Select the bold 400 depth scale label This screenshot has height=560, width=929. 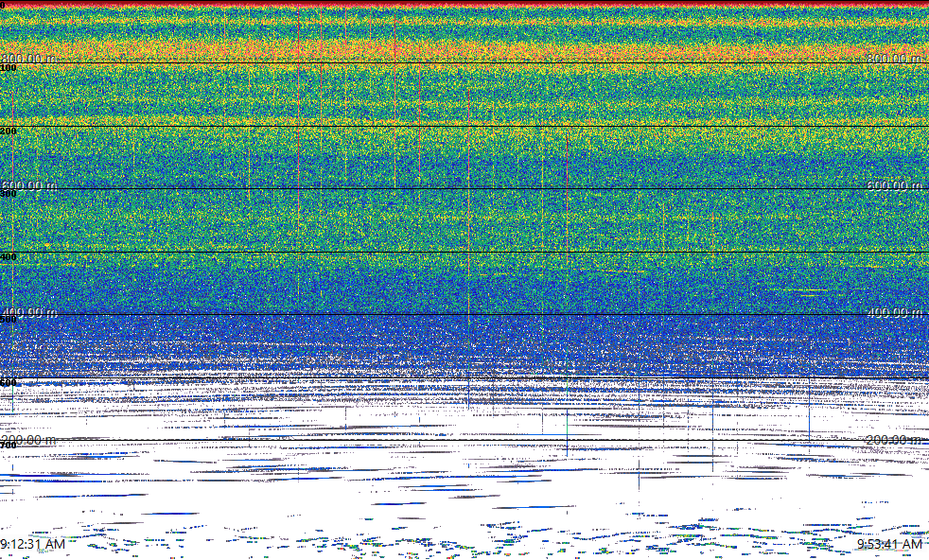[x=9, y=256]
